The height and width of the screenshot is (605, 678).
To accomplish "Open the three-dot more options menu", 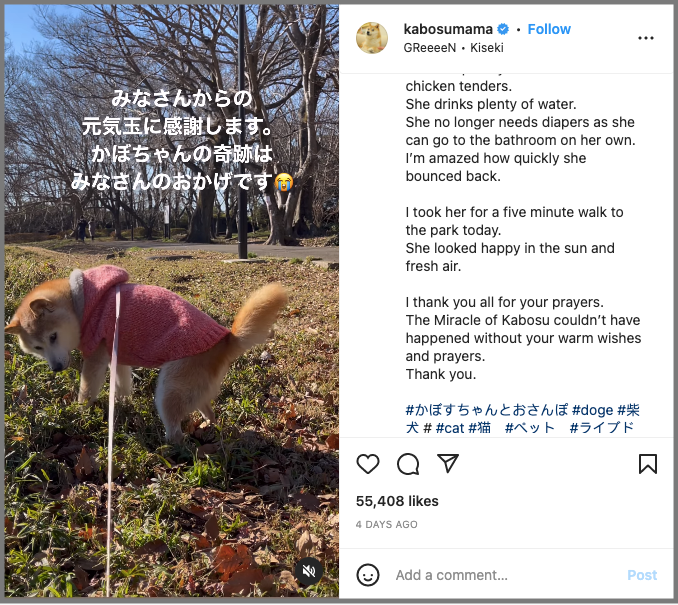I will tap(646, 38).
